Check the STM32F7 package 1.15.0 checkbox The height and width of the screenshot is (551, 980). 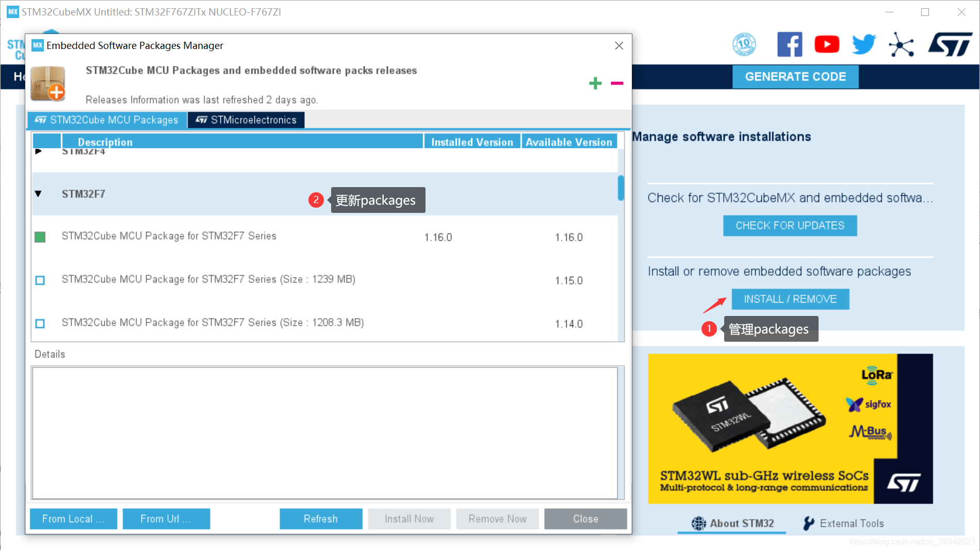[x=40, y=280]
